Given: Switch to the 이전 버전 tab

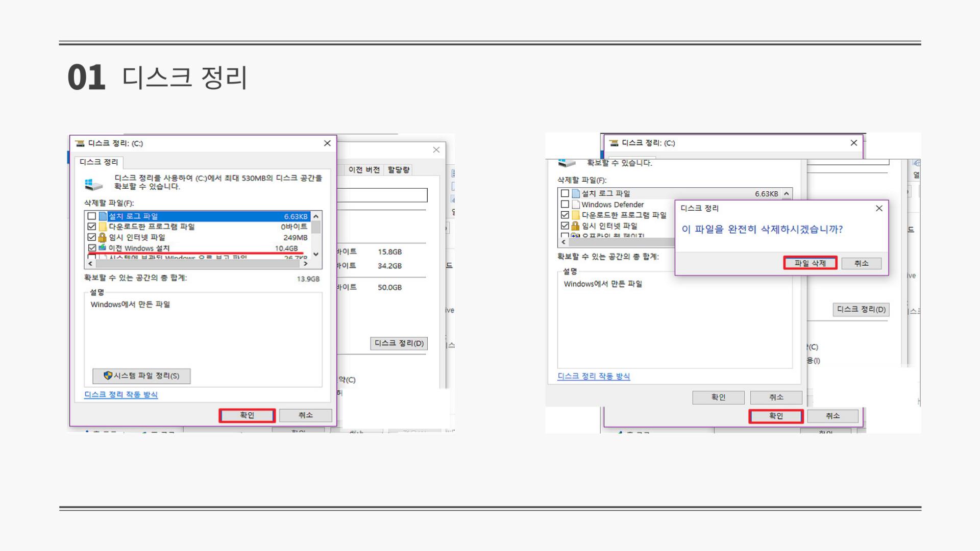Looking at the screenshot, I should pos(364,170).
